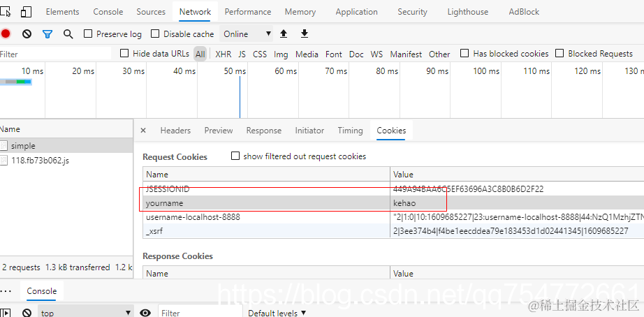Sort request cookies by Value column
This screenshot has width=644, height=317.
[x=517, y=174]
